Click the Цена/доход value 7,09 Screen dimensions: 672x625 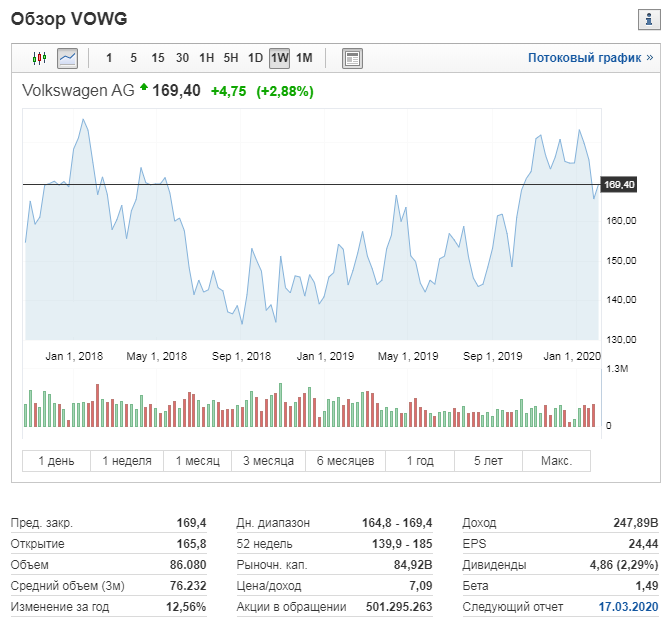(420, 586)
